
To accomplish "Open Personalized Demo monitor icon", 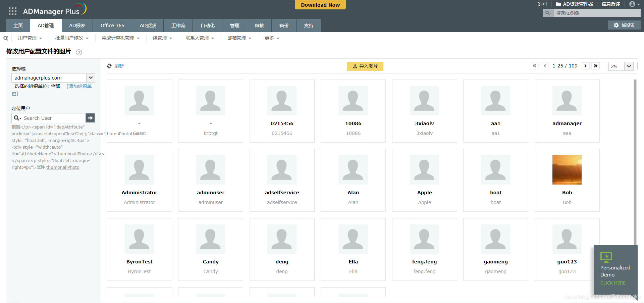I will 606,257.
